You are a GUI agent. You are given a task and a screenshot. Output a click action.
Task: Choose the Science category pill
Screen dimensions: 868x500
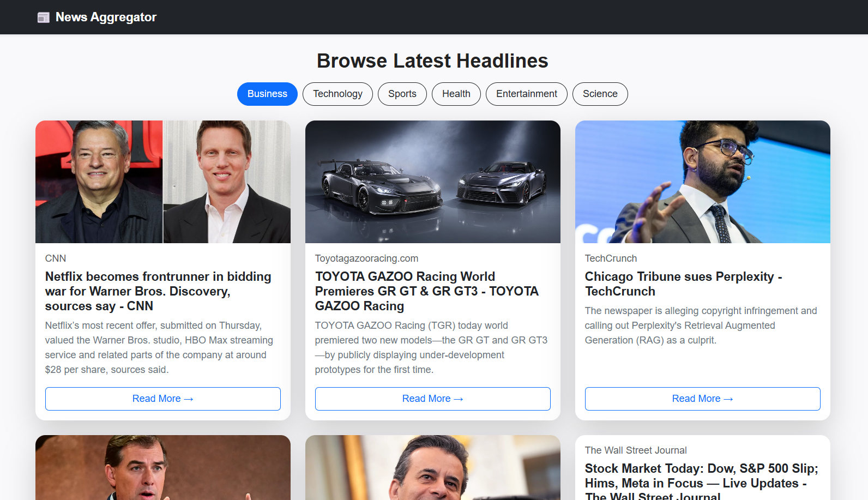tap(600, 94)
